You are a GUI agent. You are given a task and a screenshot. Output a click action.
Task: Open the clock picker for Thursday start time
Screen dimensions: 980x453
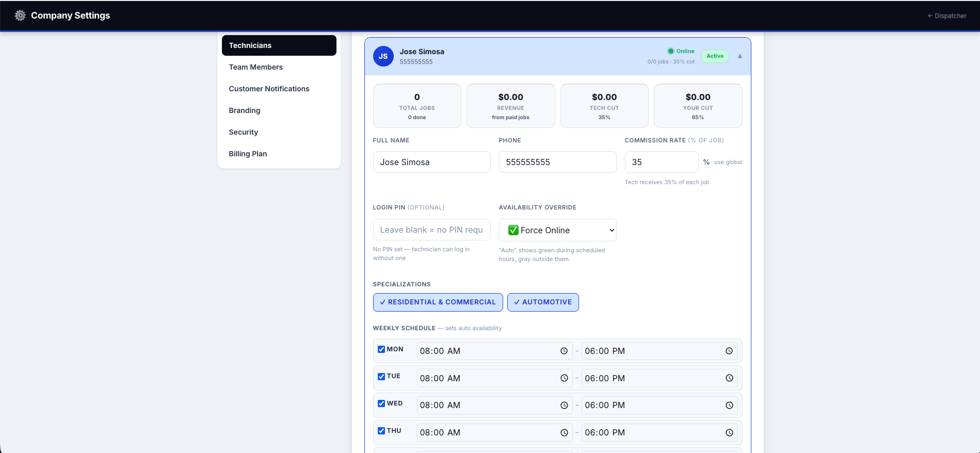pyautogui.click(x=564, y=432)
